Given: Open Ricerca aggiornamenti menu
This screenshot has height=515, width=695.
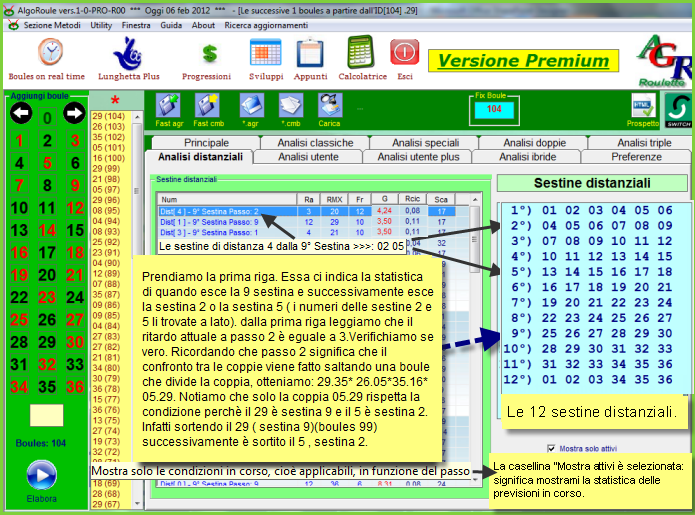Looking at the screenshot, I should click(266, 25).
